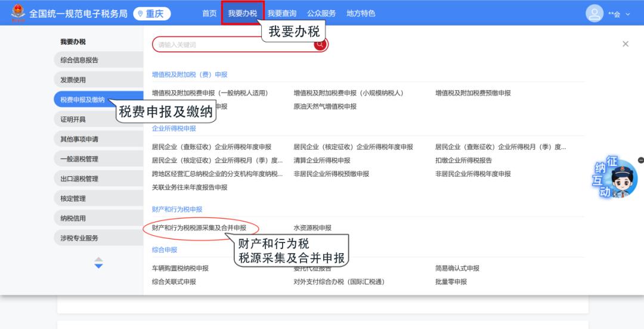
Task: Select 核定管理 in sidebar
Action: [x=98, y=198]
